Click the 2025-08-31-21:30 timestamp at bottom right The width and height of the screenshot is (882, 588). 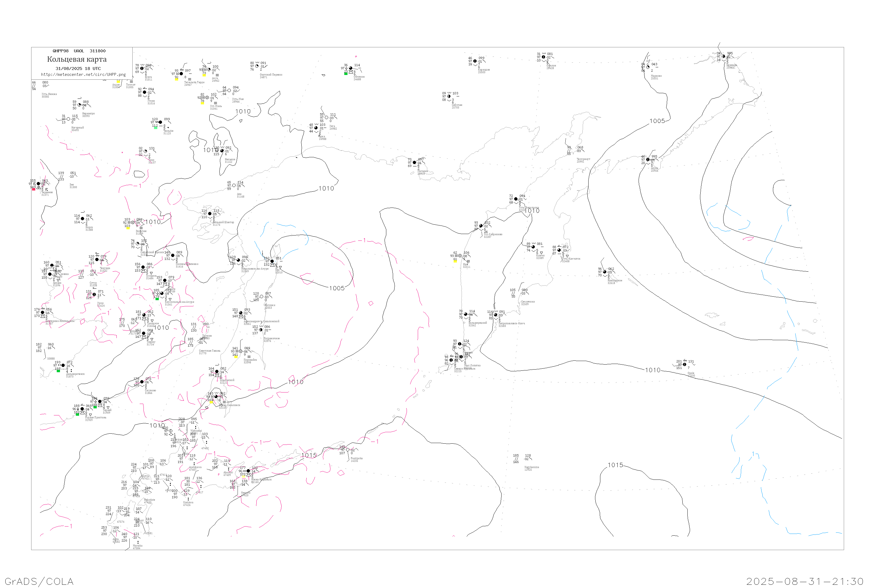tap(805, 581)
